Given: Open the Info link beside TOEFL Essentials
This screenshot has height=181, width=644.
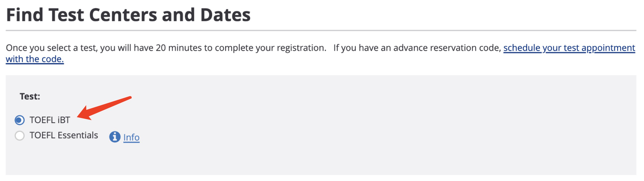Looking at the screenshot, I should [x=131, y=137].
